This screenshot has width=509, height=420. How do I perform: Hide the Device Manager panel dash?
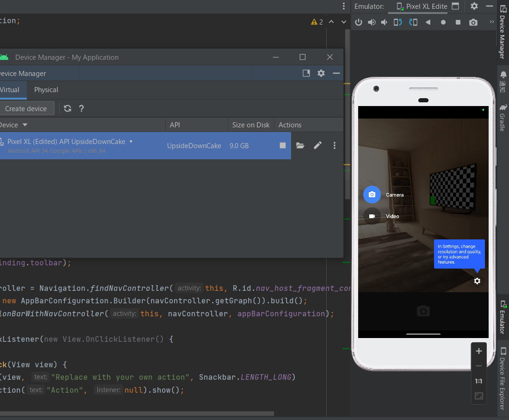pos(336,73)
